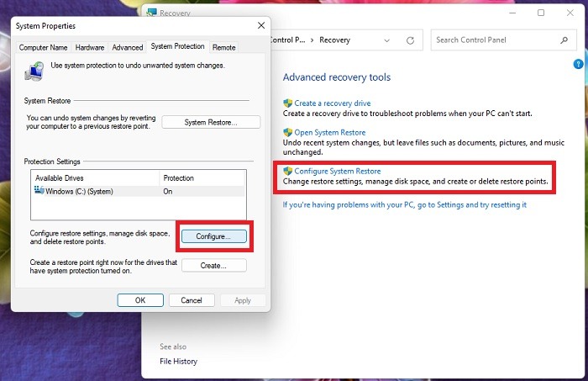Click the Recovery breadcrumb item

pos(334,40)
